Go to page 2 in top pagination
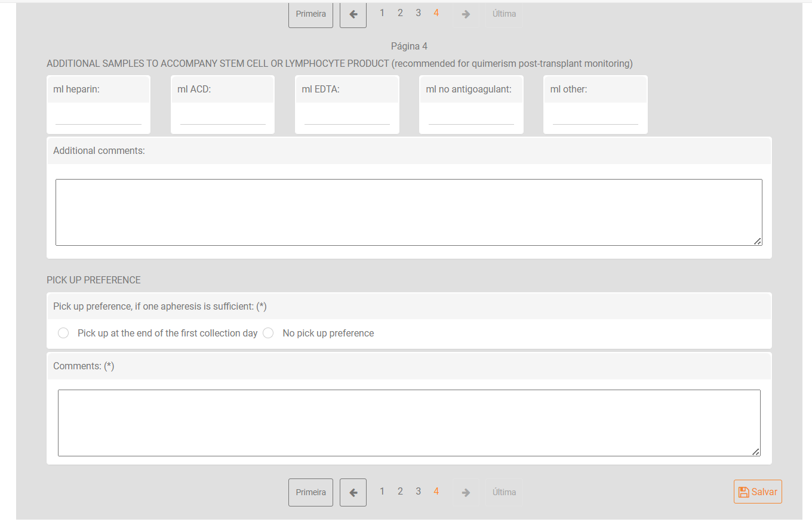 400,13
